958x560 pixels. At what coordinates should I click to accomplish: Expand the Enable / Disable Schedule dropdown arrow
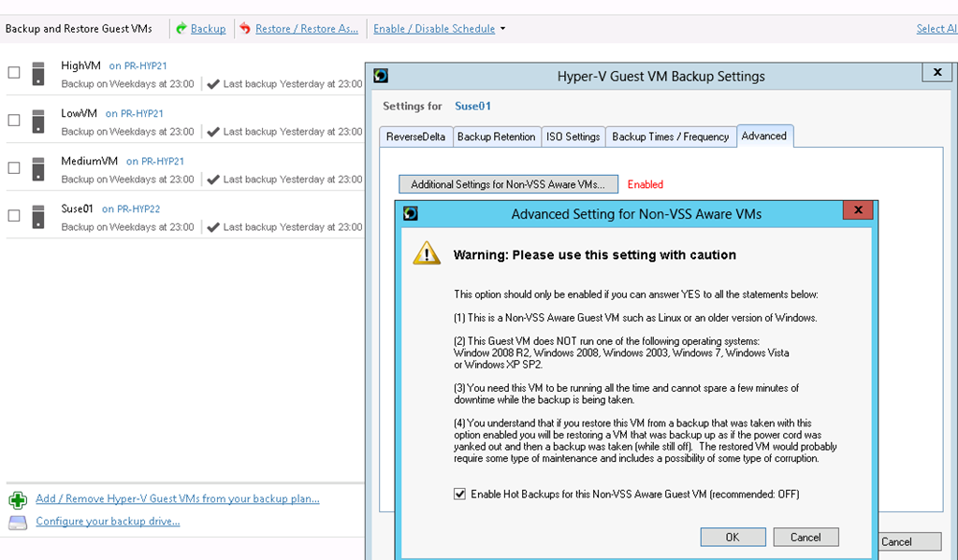pyautogui.click(x=502, y=29)
